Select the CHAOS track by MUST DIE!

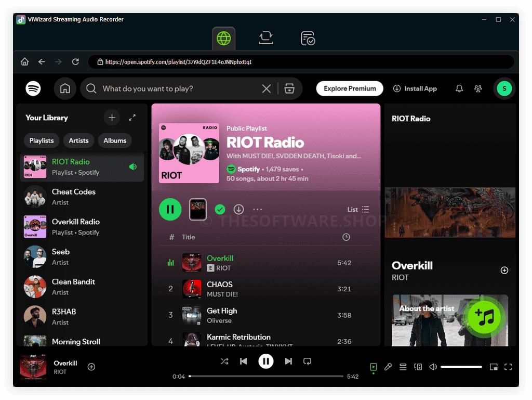coord(266,289)
